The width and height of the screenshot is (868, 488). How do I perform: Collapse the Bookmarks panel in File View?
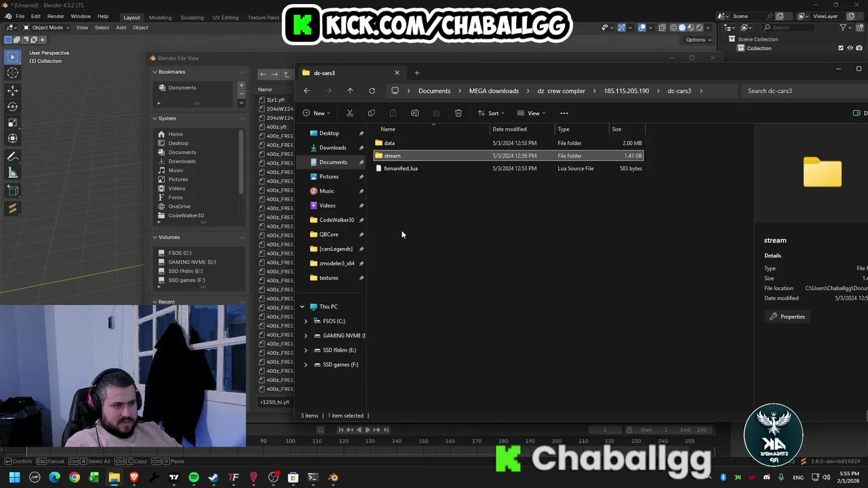[x=155, y=72]
